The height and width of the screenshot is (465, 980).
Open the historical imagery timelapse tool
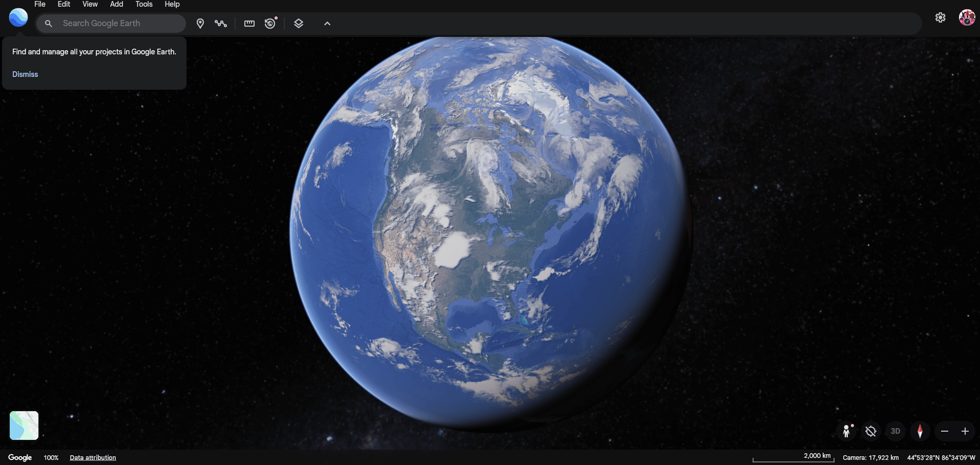coord(270,24)
